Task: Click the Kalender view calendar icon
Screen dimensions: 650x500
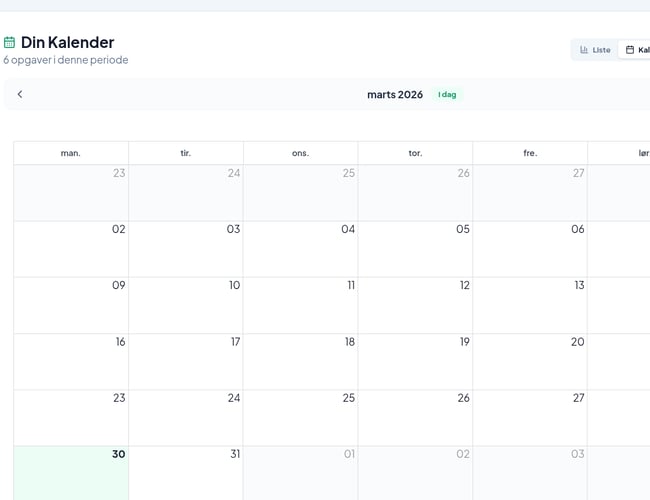Action: pos(630,50)
